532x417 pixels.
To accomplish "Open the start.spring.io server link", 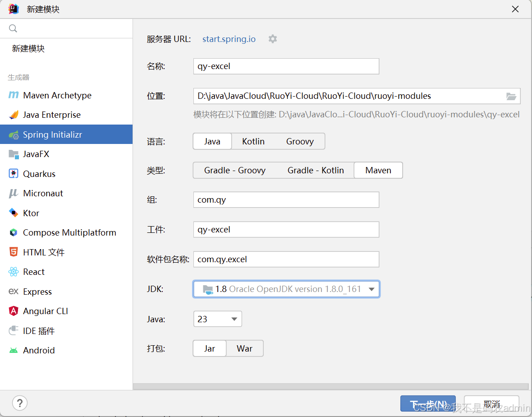I will pyautogui.click(x=229, y=39).
